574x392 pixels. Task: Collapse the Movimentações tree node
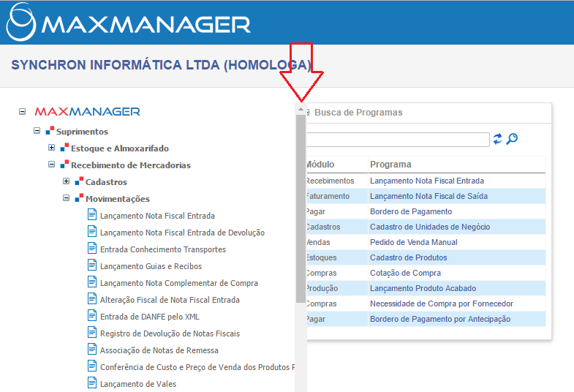pyautogui.click(x=67, y=198)
